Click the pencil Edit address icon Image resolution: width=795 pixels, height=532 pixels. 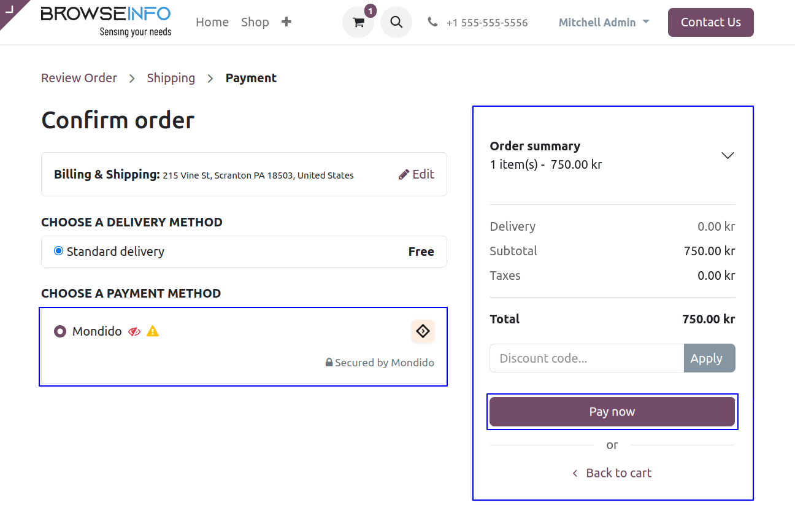pyautogui.click(x=404, y=175)
